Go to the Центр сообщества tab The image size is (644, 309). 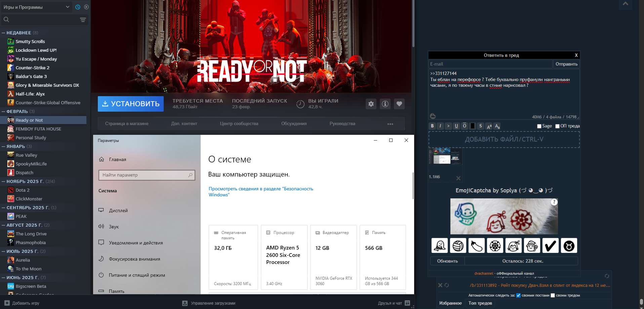pyautogui.click(x=239, y=124)
